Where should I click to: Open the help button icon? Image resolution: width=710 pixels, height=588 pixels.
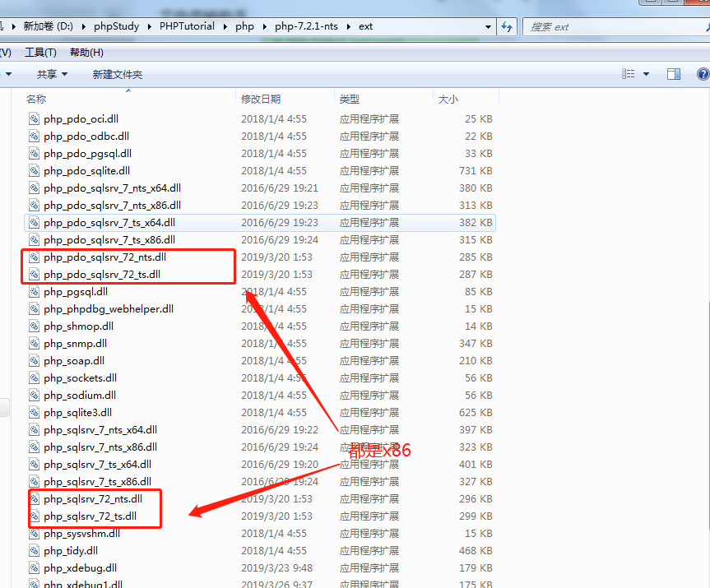click(x=703, y=74)
